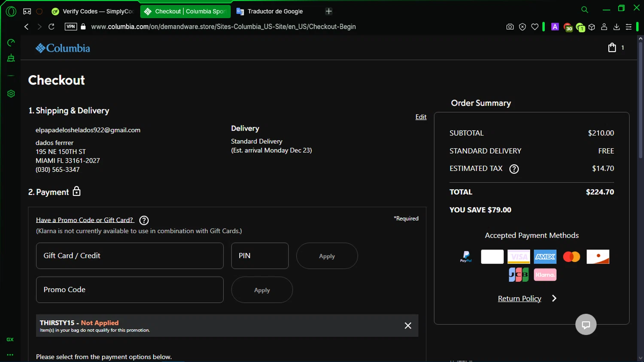Screen dimensions: 644x362
Task: Apply the promo code with Apply button
Action: [262, 290]
